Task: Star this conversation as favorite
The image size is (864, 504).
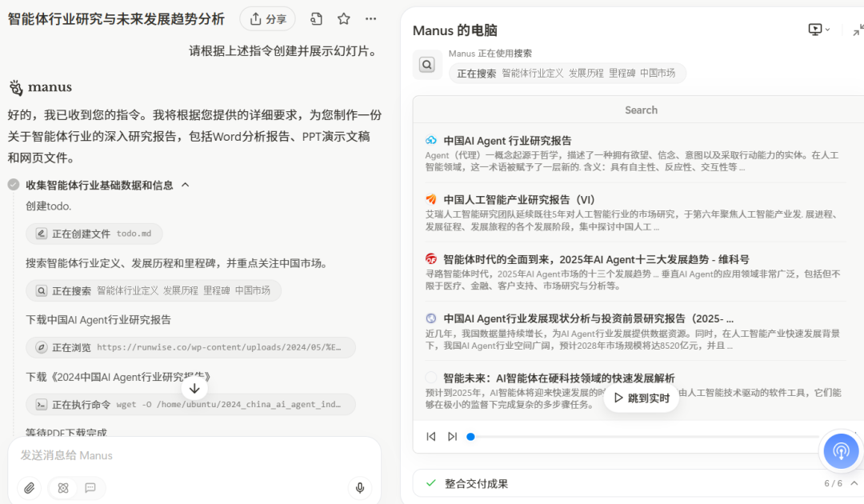Action: tap(344, 18)
